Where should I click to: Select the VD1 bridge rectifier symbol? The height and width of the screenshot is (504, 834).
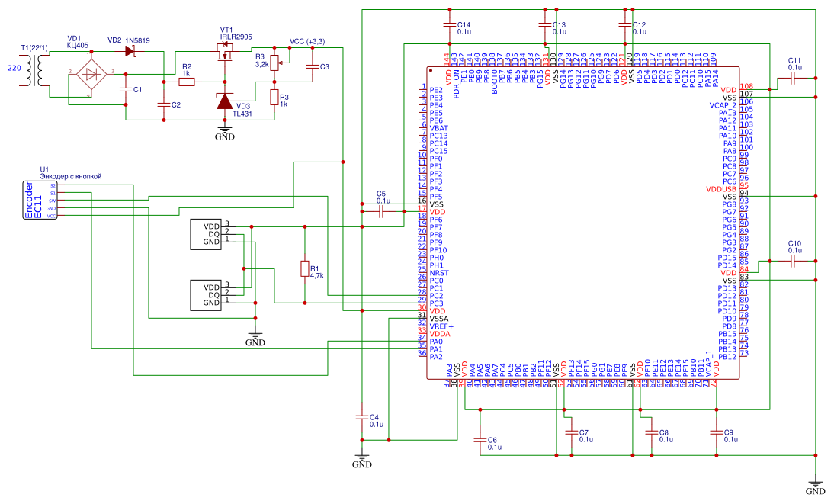click(91, 75)
